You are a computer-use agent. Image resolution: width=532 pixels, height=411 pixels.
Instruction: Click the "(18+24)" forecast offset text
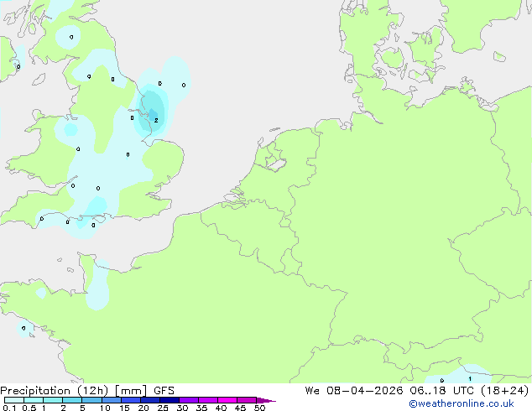[505, 391]
